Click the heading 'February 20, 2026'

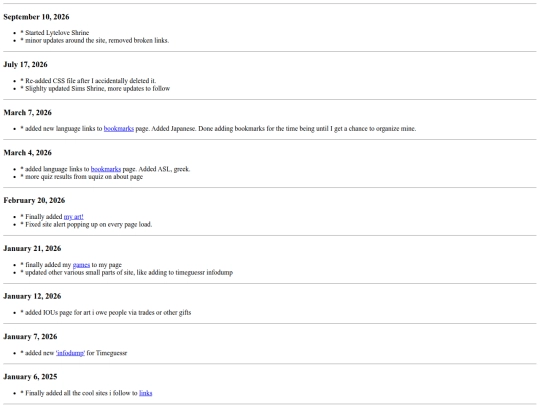point(34,200)
